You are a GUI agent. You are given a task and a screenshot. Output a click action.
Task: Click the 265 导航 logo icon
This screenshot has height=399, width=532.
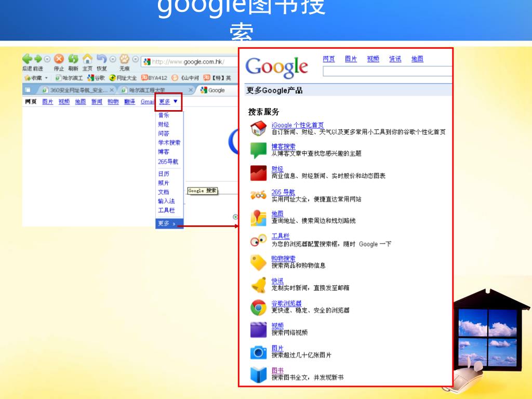[x=259, y=195]
